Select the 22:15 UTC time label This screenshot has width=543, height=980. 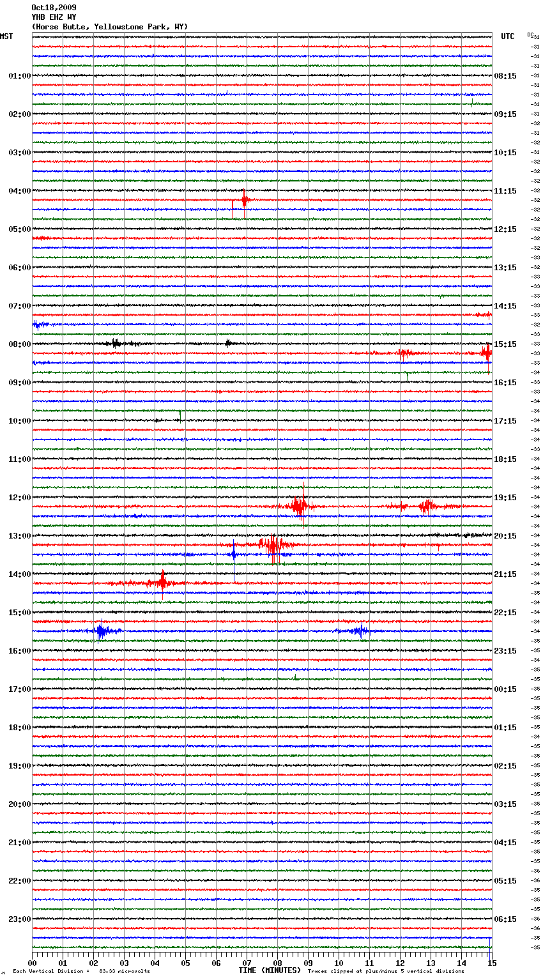coord(505,613)
